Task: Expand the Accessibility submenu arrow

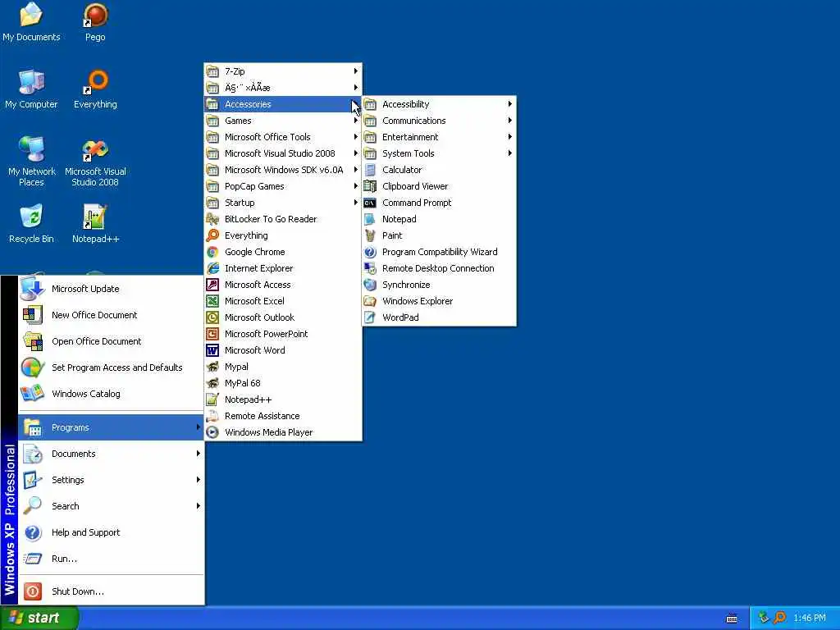Action: (x=510, y=104)
